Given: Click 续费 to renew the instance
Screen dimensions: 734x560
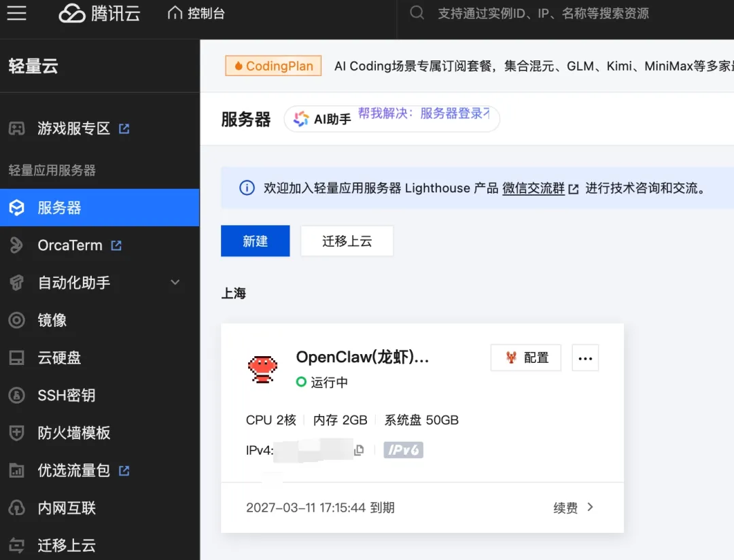Looking at the screenshot, I should tap(565, 508).
